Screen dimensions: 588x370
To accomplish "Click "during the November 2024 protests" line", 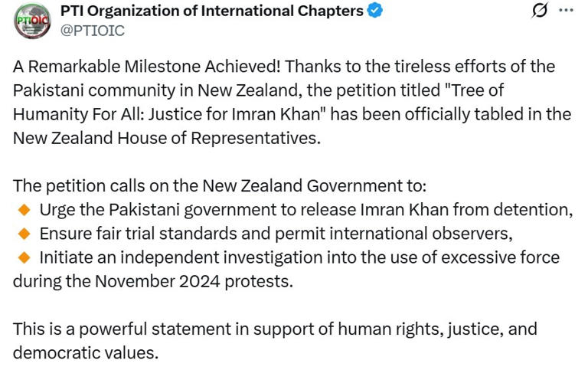I will click(x=153, y=280).
